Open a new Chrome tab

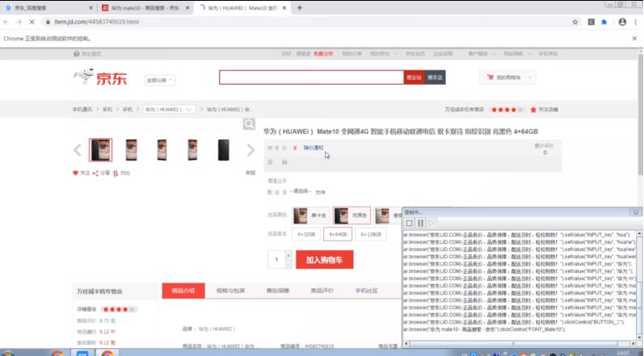coord(300,8)
